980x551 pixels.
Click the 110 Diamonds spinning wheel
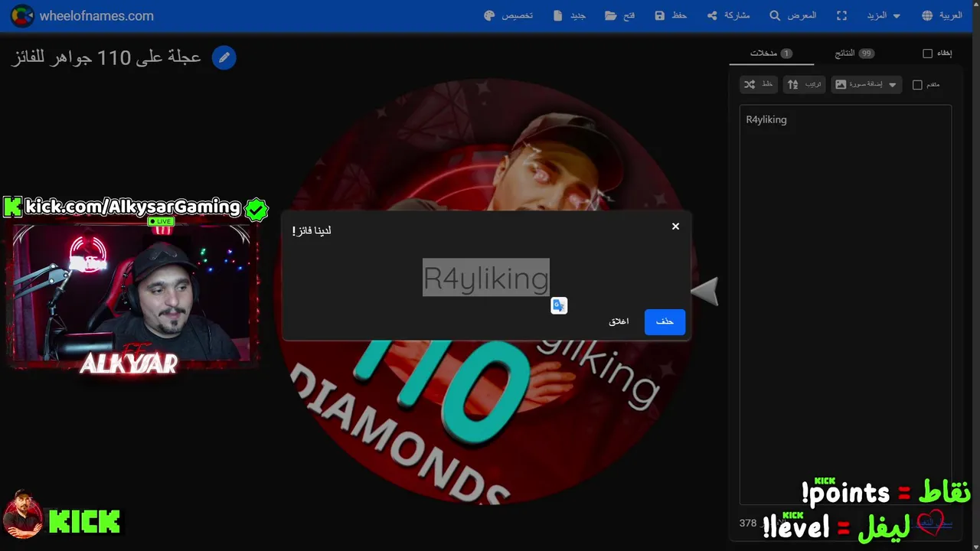(486, 291)
